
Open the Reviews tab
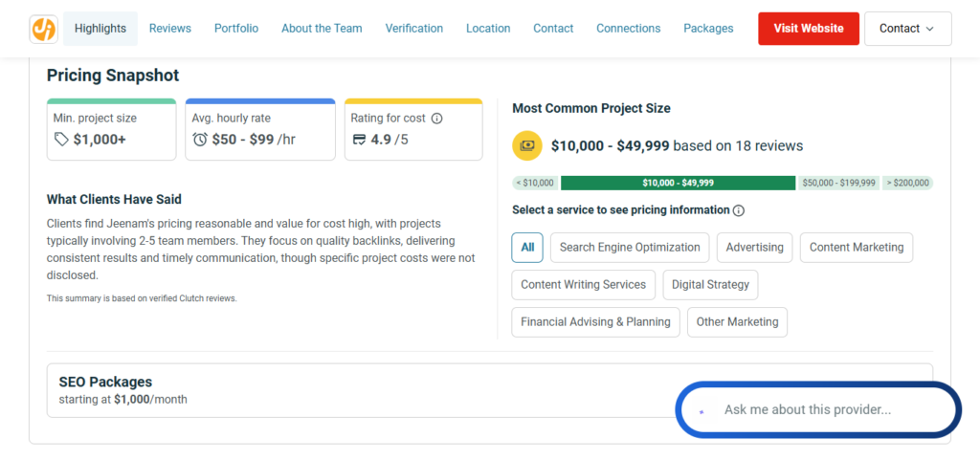(x=170, y=29)
